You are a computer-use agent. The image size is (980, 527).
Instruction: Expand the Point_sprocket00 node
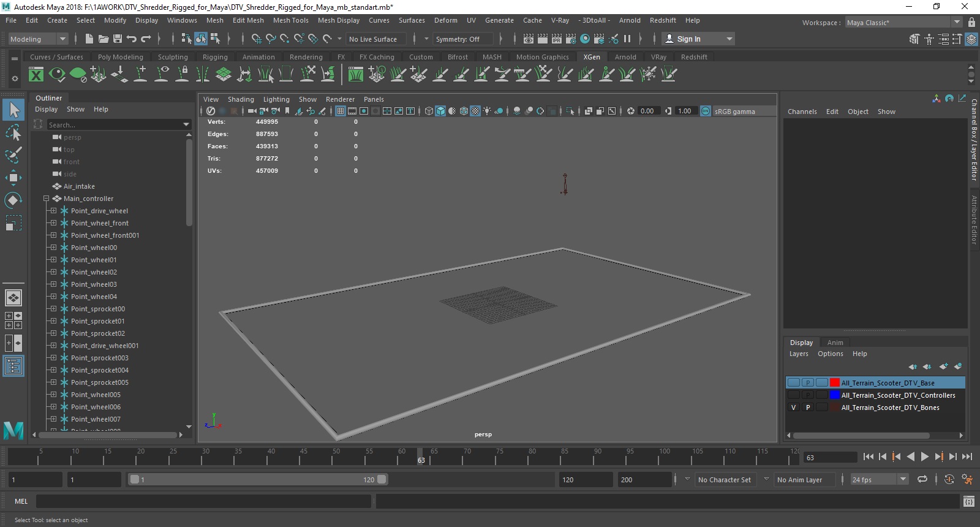tap(53, 309)
